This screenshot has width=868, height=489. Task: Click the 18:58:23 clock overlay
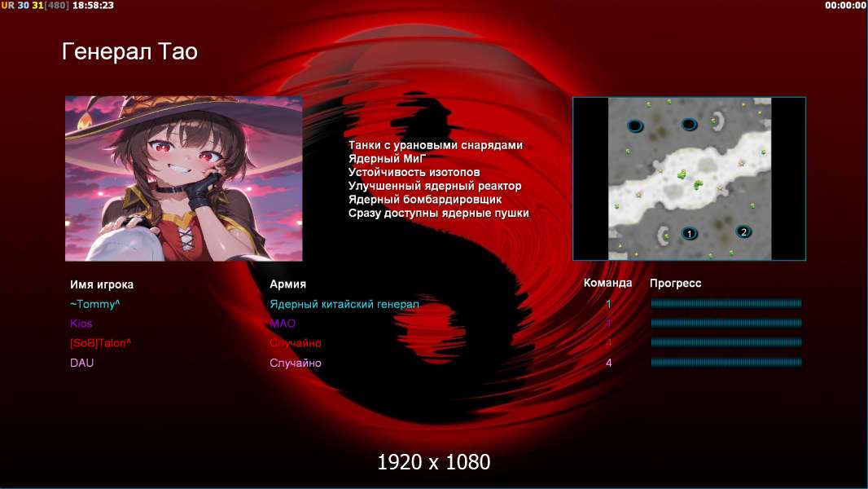93,5
